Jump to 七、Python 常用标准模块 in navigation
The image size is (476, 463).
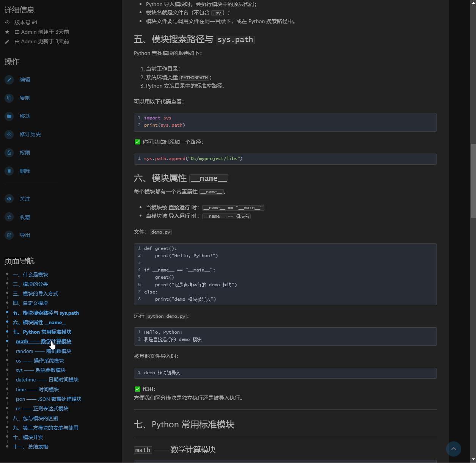42,332
